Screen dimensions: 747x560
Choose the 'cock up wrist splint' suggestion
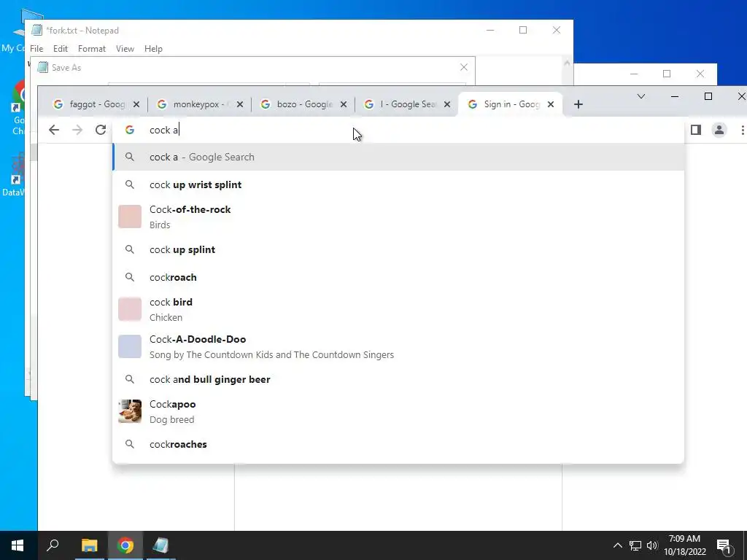398,184
